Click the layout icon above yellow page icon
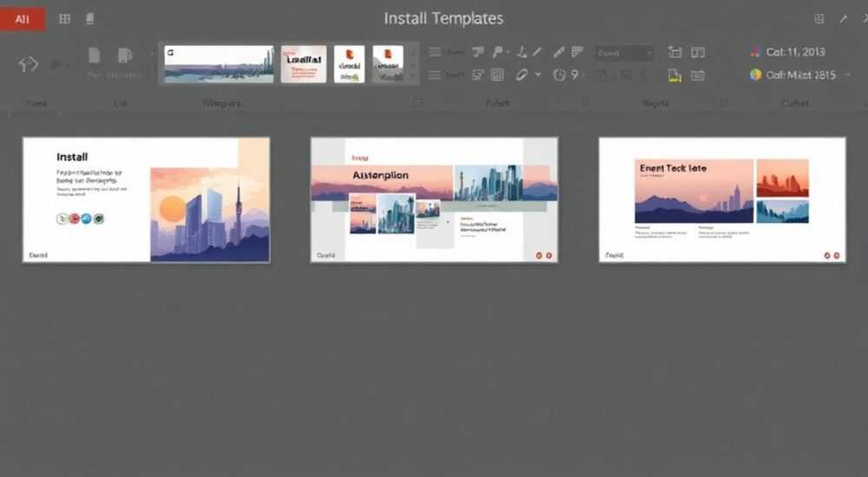The height and width of the screenshot is (477, 868). point(674,53)
